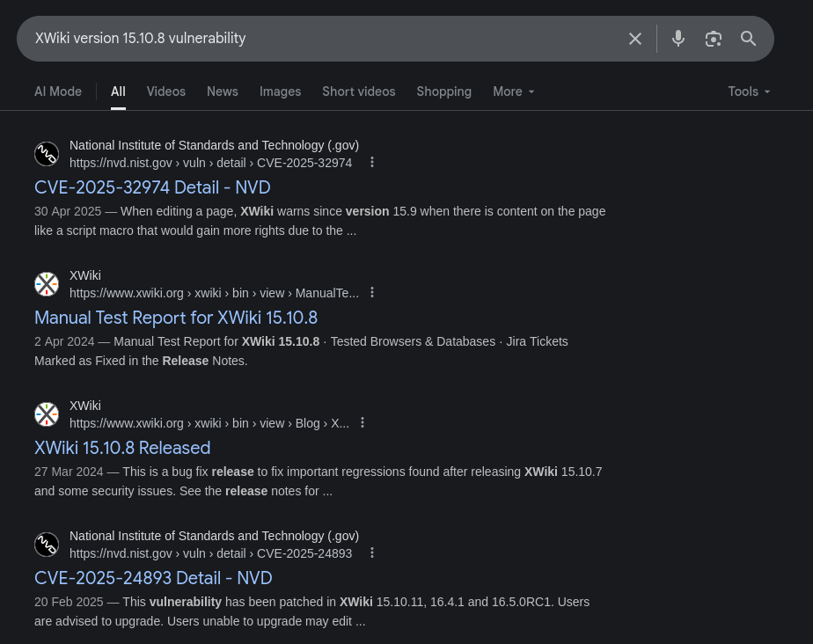Screen dimensions: 813x644
Task: Open the Tools dropdown
Action: (749, 91)
